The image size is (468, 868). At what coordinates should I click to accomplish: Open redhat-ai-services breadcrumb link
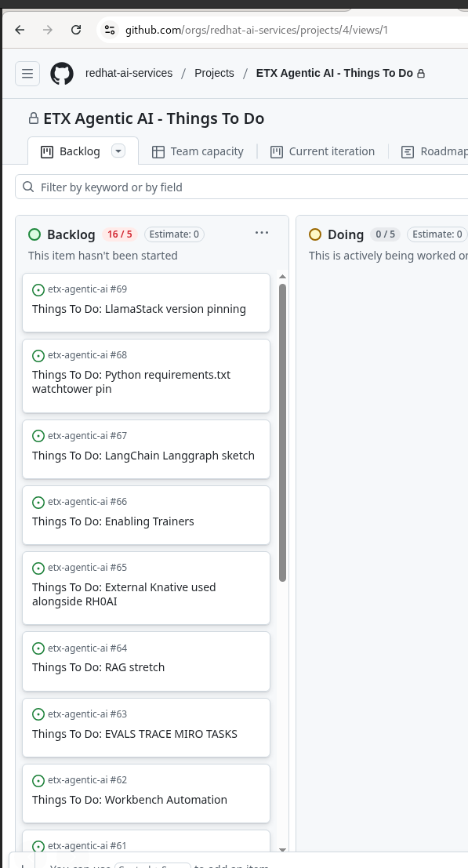point(129,73)
